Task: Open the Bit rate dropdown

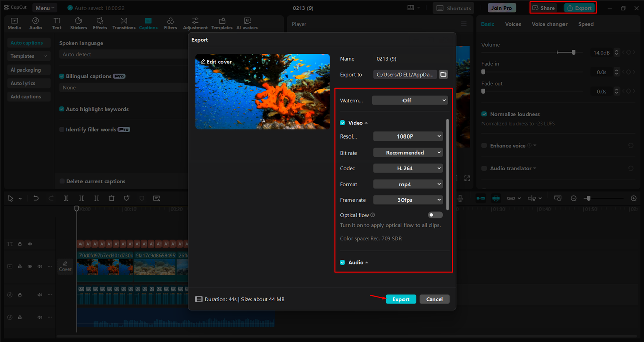Action: (408, 152)
